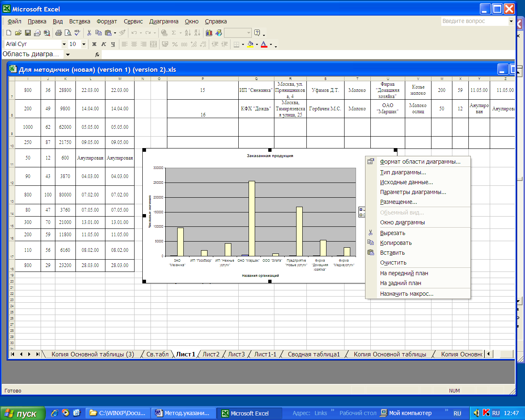Toggle Italic (К) formatting
Viewport: 525px width, 420px height.
pyautogui.click(x=104, y=44)
